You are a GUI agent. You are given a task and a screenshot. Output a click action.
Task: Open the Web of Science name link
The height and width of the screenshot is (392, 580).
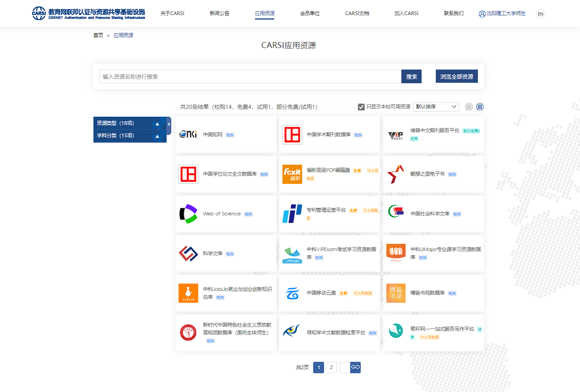pyautogui.click(x=222, y=214)
